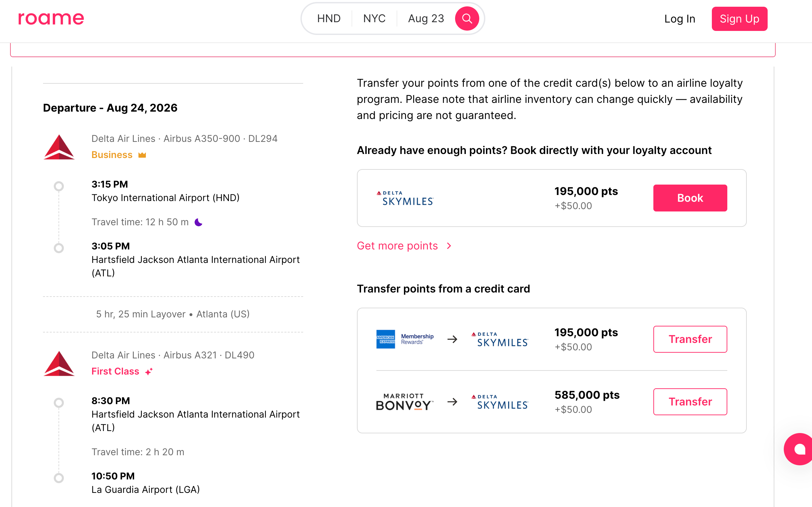Click Transfer next to Marriott Bonvoy

coord(690,402)
